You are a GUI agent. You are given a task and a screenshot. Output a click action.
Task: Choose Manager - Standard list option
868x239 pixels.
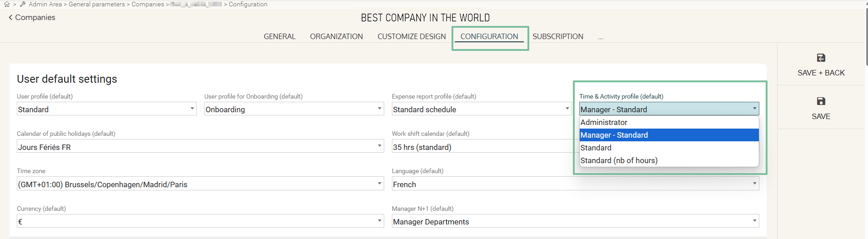coord(669,135)
